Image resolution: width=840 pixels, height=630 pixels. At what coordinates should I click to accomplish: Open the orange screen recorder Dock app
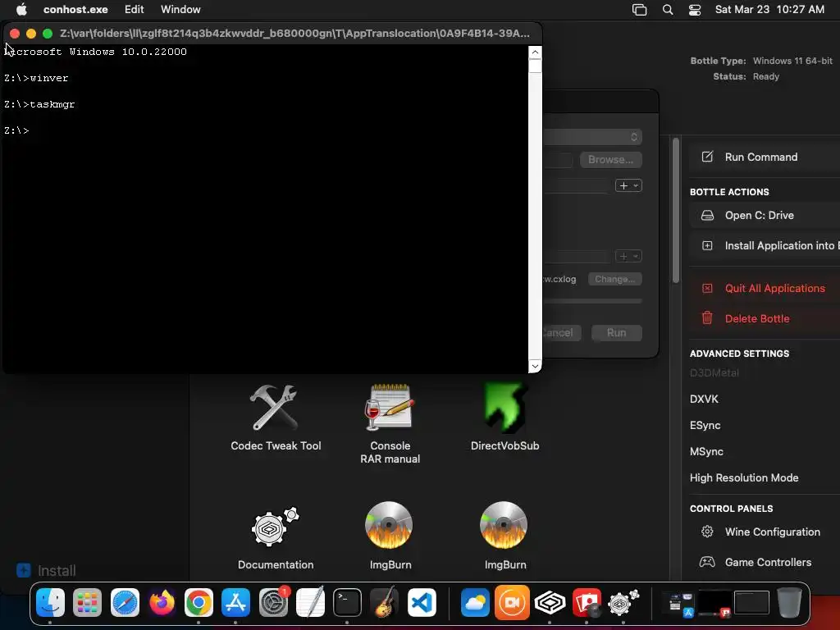pyautogui.click(x=512, y=602)
